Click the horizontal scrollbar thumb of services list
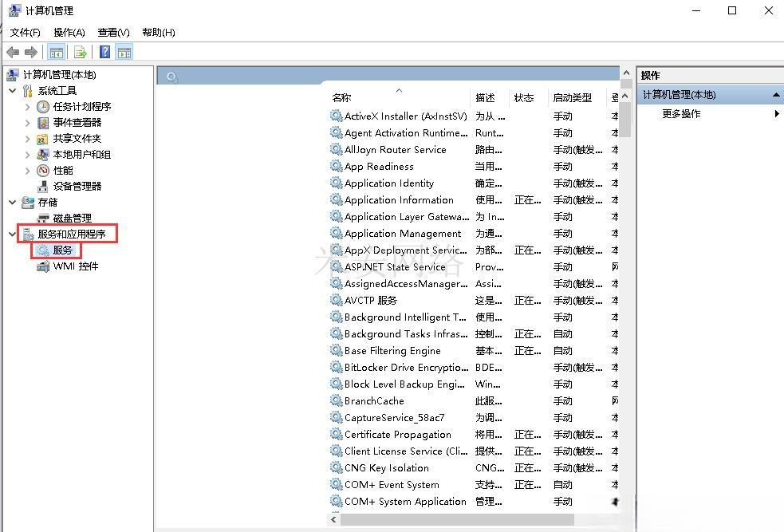The width and height of the screenshot is (784, 532). coord(457,520)
